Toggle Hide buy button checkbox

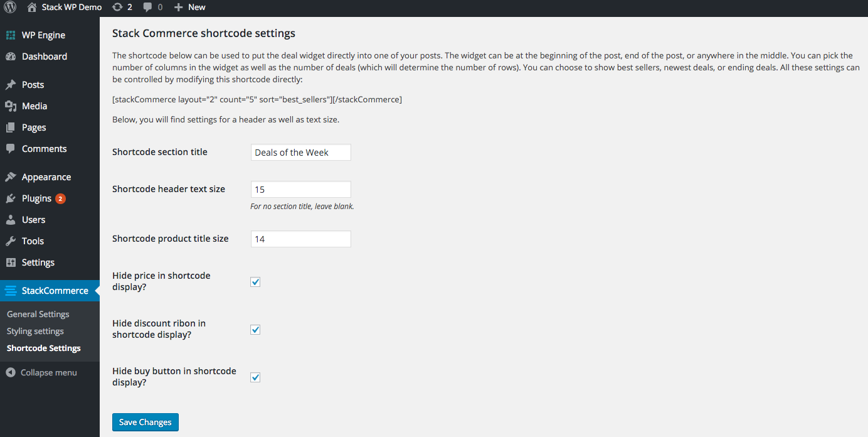[255, 377]
